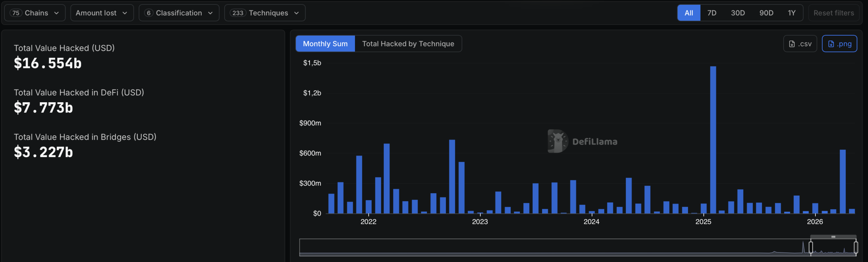Click the $0 y-axis label
Viewport: 868px width, 262px height.
pos(317,214)
